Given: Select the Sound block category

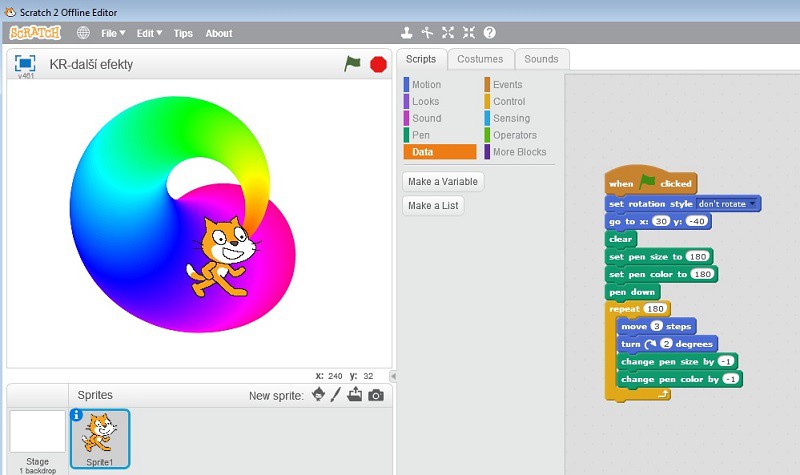Looking at the screenshot, I should (x=439, y=118).
